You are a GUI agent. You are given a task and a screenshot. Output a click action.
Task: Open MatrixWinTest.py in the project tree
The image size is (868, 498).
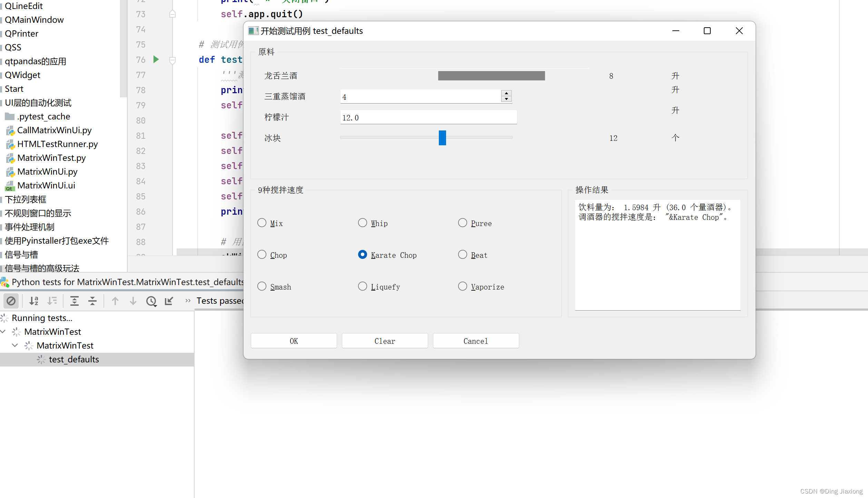51,158
